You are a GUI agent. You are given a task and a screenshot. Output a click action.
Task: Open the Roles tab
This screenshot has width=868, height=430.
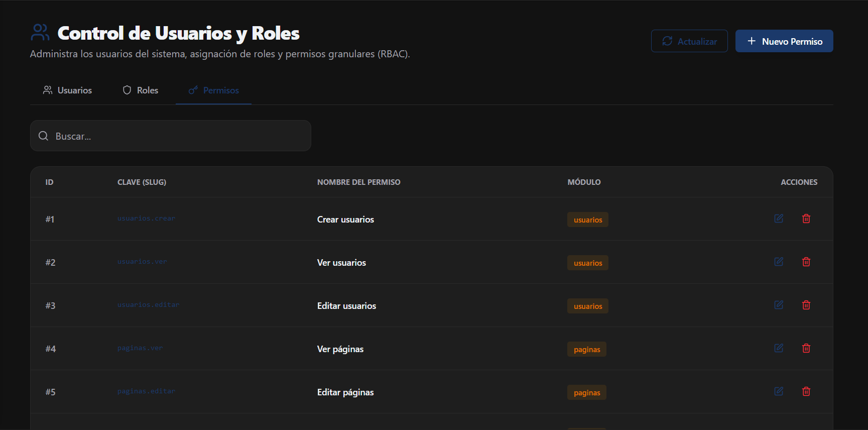click(x=141, y=90)
